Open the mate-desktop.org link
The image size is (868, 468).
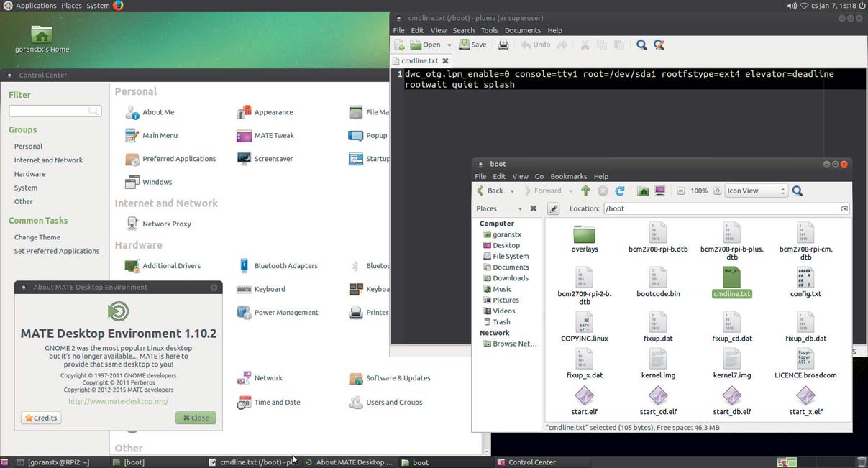click(x=119, y=401)
